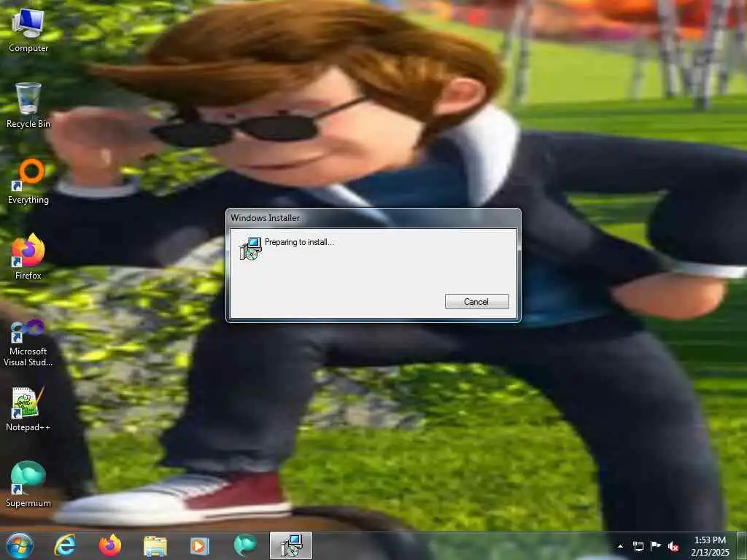Open the Action Center flag icon
This screenshot has height=560, width=747.
coord(656,546)
